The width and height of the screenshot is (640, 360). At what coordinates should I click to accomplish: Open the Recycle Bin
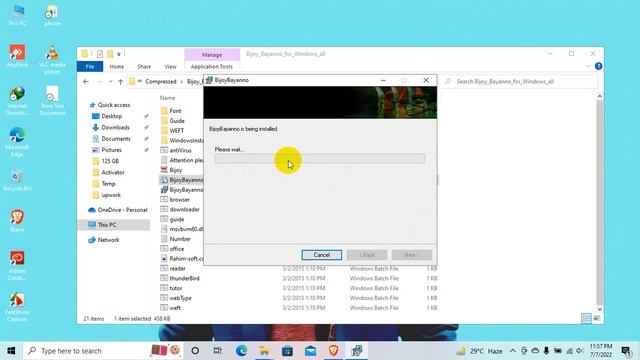(x=17, y=181)
